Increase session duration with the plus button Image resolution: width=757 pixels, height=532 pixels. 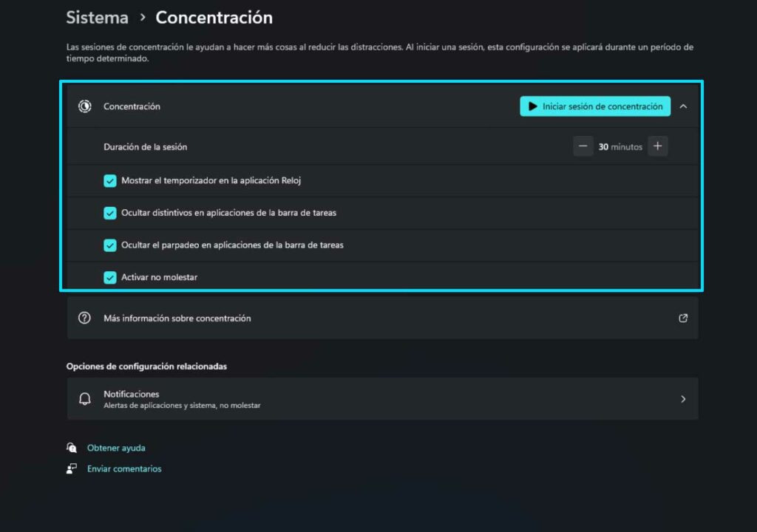(657, 146)
